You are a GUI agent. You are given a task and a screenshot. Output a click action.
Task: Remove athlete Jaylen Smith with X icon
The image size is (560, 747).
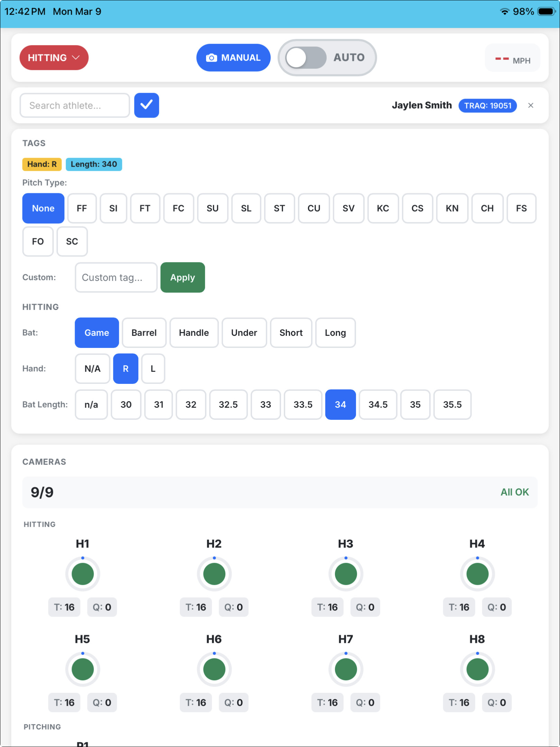[531, 105]
